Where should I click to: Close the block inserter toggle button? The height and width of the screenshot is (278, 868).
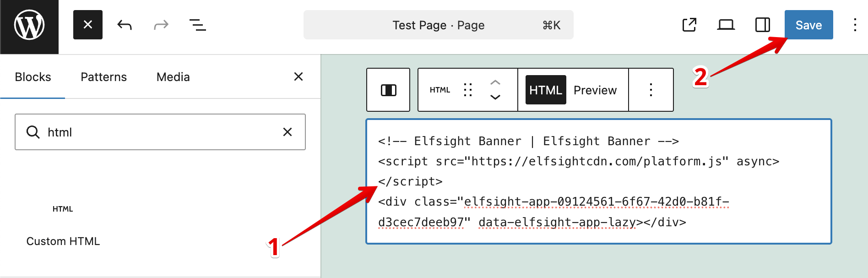tap(88, 25)
